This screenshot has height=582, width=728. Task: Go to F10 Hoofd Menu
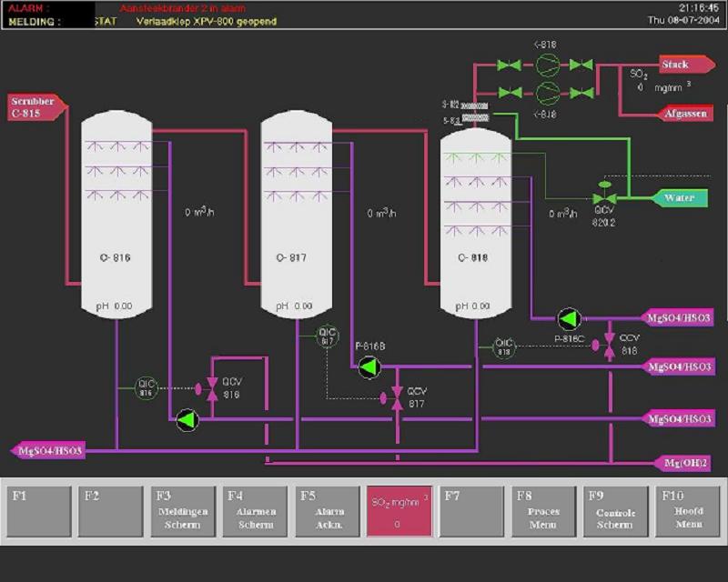688,511
